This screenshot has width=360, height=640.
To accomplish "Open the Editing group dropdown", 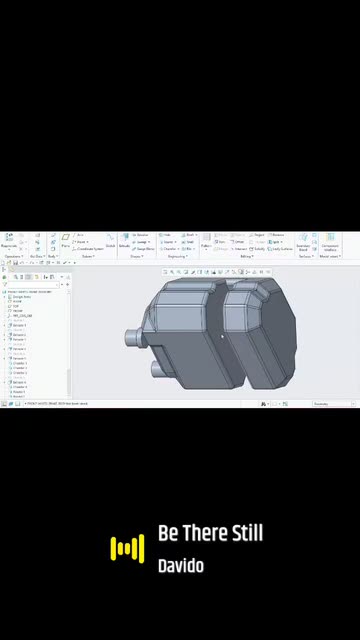I will 247,256.
